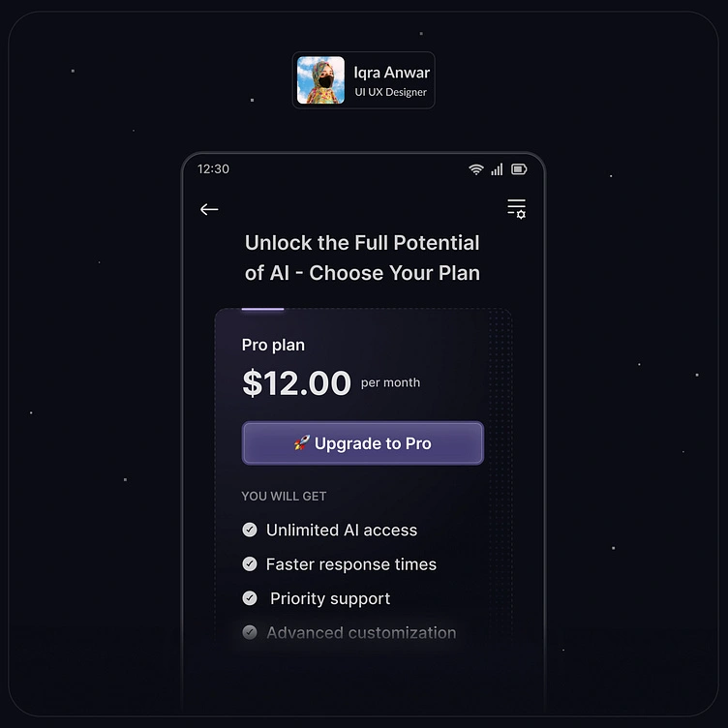Click the UI UX Designer subtitle
Viewport: 728px width, 728px height.
tap(390, 92)
